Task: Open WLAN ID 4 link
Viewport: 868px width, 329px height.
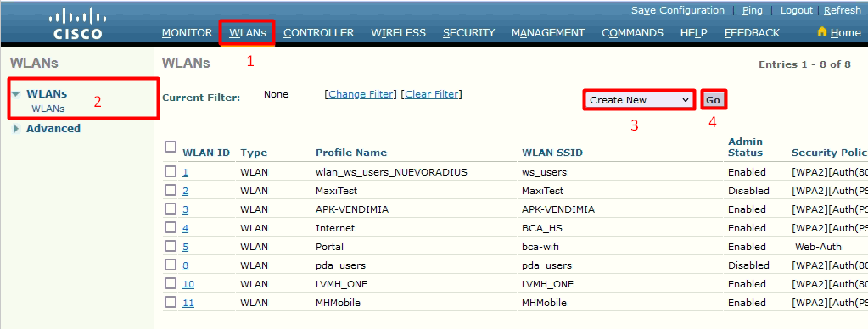Action: (186, 228)
